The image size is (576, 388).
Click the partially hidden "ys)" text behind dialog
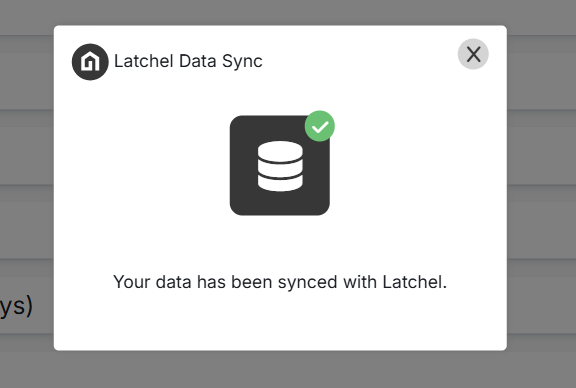pos(17,306)
